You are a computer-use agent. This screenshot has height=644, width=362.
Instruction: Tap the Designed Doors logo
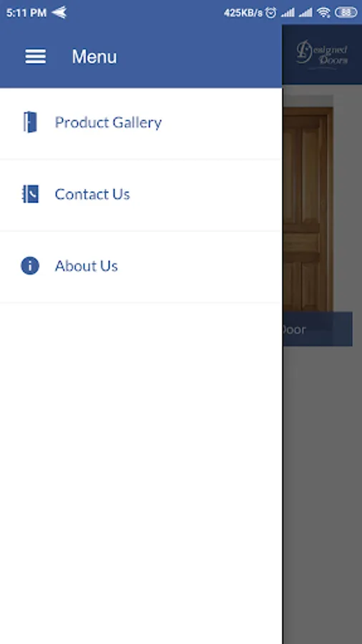click(322, 54)
